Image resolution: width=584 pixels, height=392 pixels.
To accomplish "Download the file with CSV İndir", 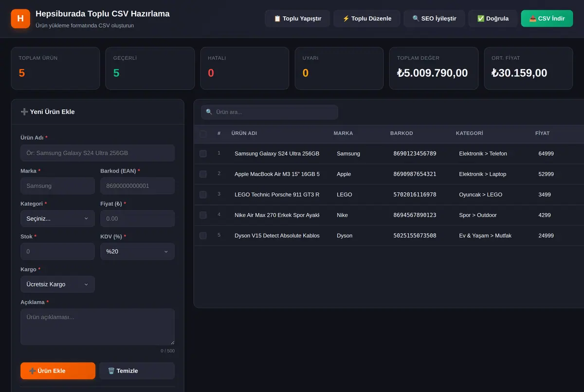I will 547,18.
